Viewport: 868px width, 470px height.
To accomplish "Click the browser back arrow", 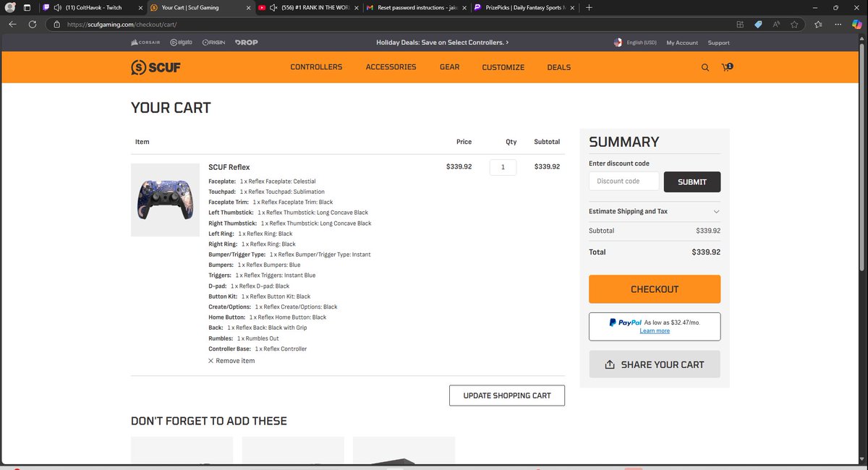I will 12,24.
